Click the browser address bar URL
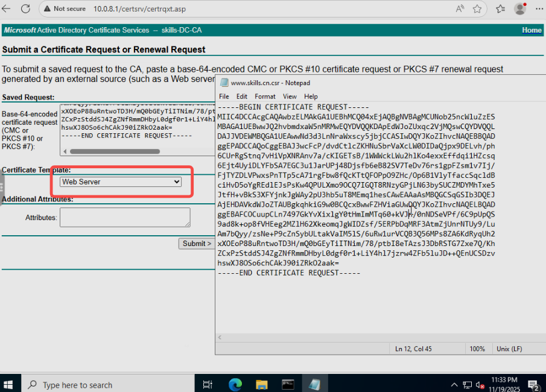The image size is (546, 392). [x=139, y=8]
